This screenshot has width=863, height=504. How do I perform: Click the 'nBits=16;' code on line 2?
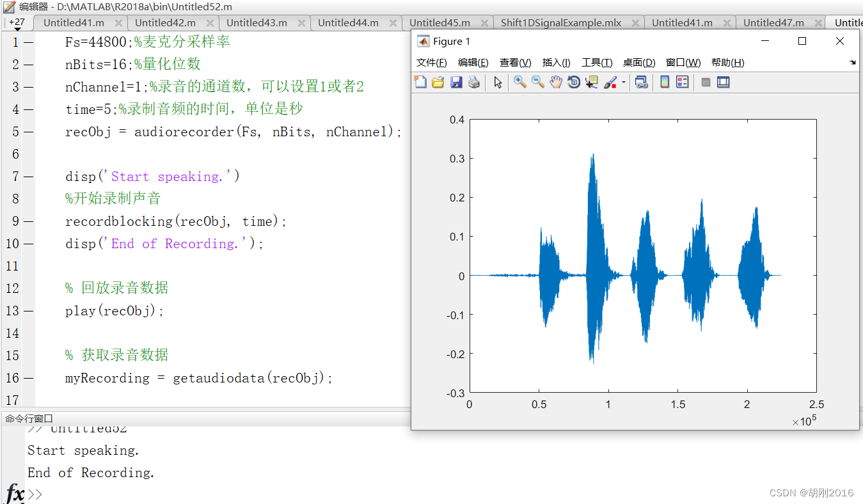[99, 65]
